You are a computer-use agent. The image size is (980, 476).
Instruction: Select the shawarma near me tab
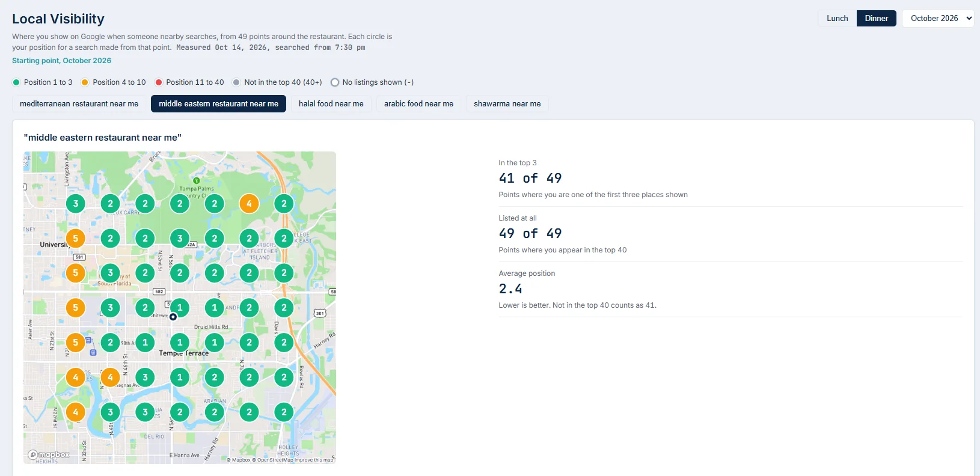[507, 103]
